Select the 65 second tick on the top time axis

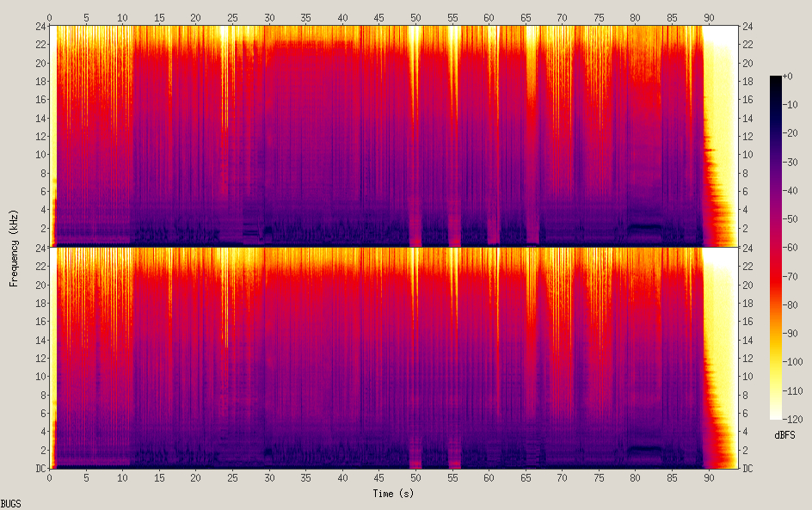point(526,17)
